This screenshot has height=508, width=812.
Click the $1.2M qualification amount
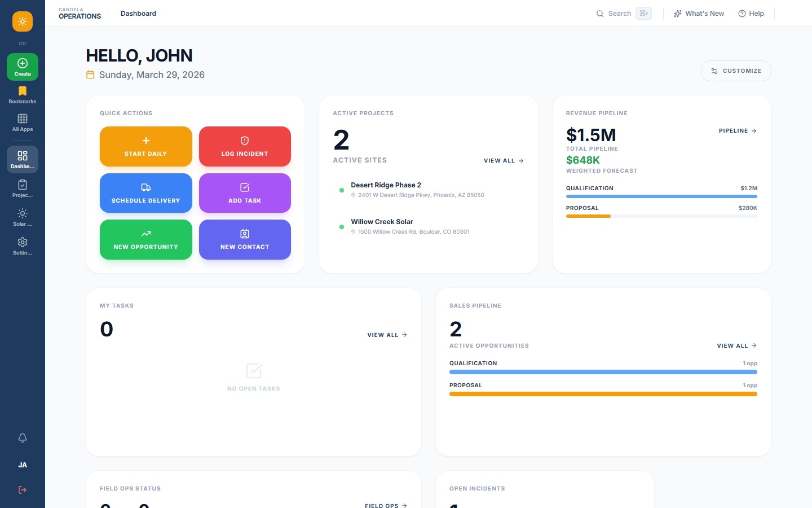point(749,189)
